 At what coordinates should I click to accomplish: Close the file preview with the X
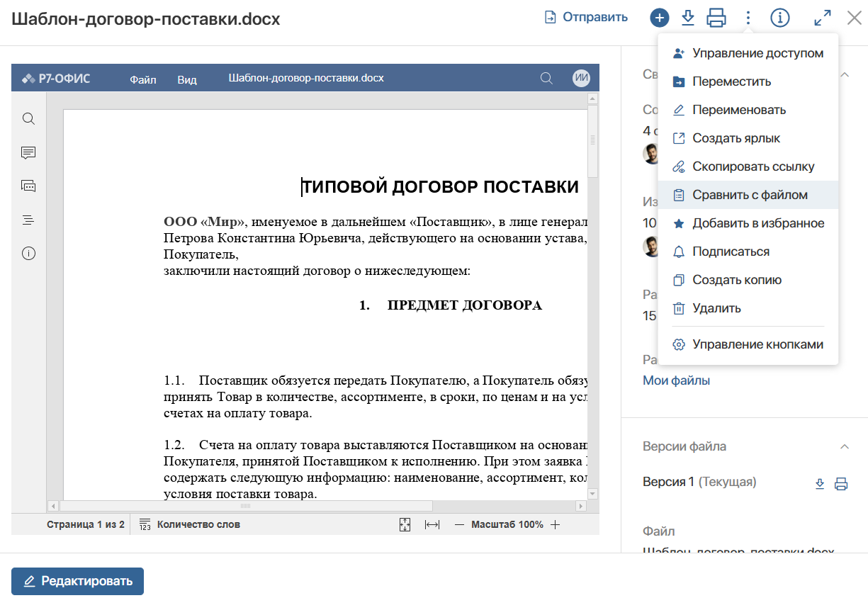[x=855, y=18]
